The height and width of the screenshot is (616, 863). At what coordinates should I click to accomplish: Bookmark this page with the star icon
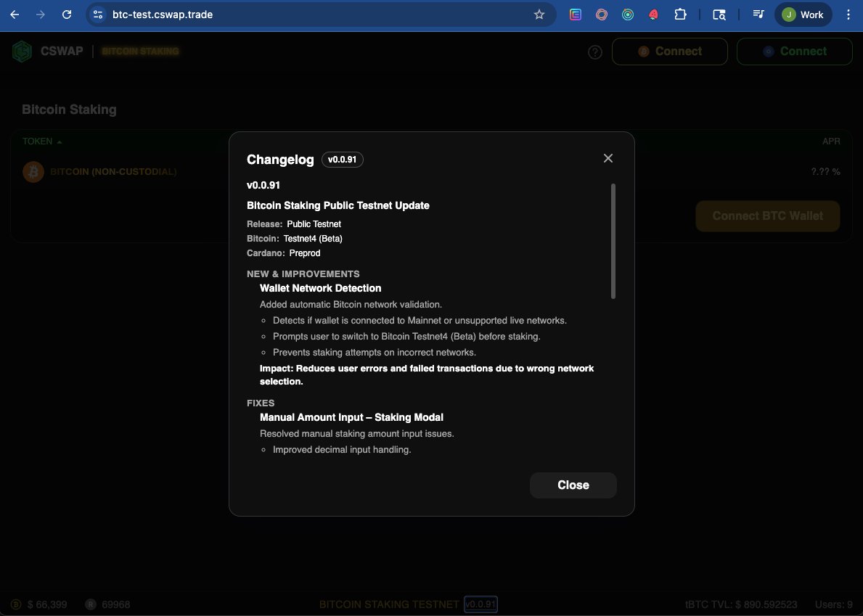[x=539, y=15]
